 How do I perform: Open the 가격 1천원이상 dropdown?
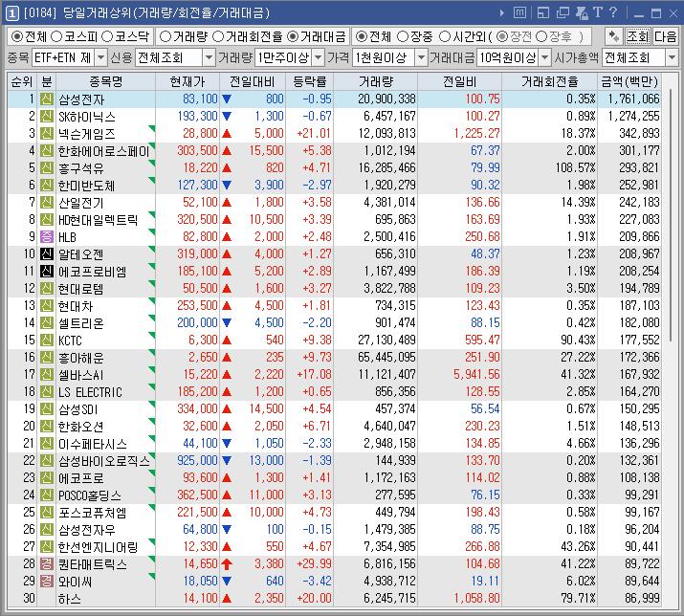[x=421, y=57]
